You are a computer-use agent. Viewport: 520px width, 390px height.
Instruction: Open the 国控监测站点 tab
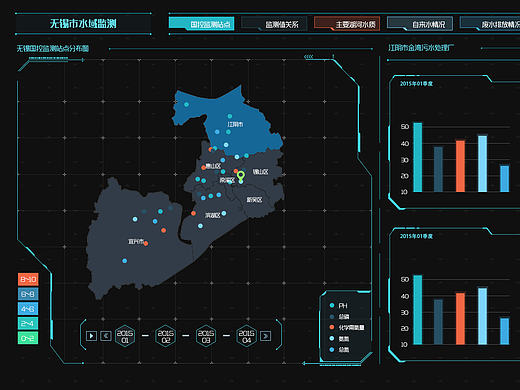pos(202,24)
